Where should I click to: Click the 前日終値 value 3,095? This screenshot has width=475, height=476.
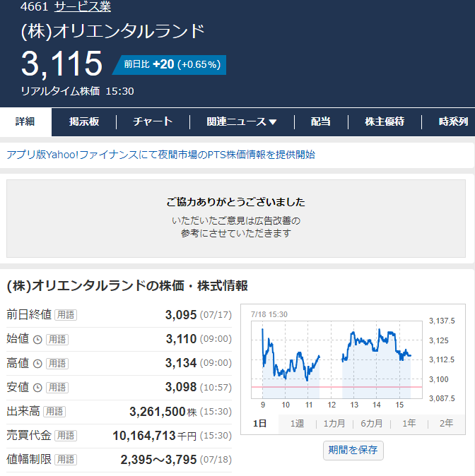(x=181, y=315)
